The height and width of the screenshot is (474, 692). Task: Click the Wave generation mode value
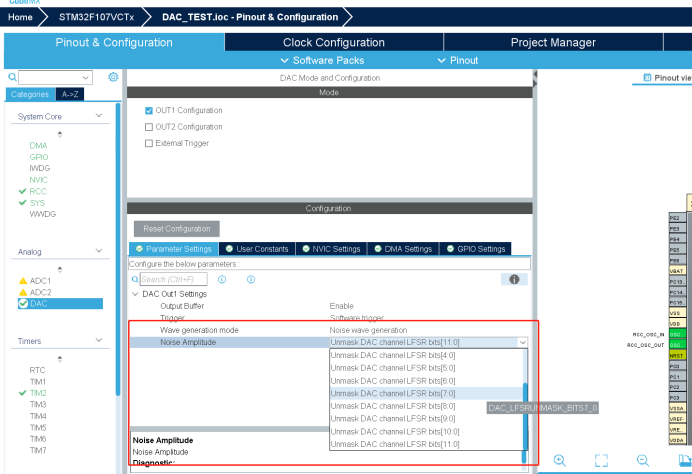pyautogui.click(x=369, y=330)
